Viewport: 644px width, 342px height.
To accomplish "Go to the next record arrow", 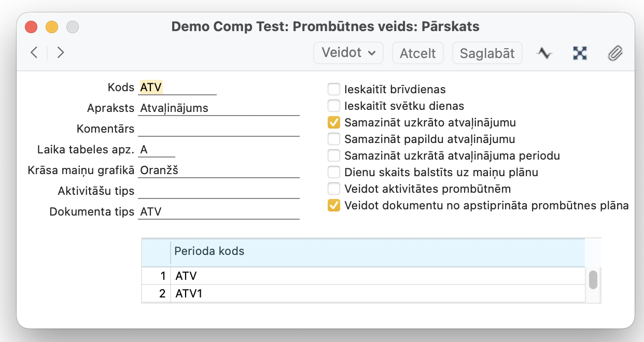I will tap(61, 52).
